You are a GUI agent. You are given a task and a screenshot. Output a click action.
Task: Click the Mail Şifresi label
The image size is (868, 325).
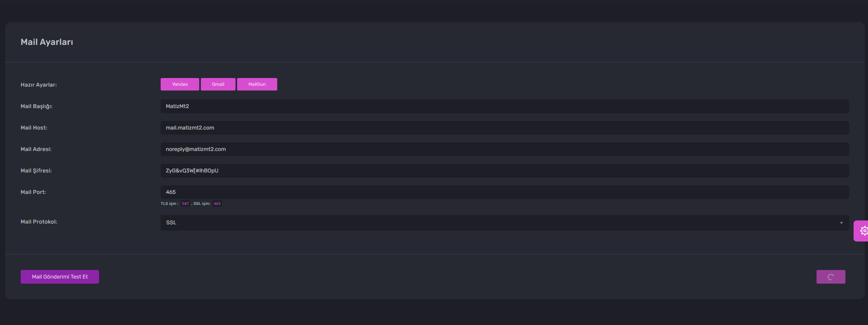[36, 170]
